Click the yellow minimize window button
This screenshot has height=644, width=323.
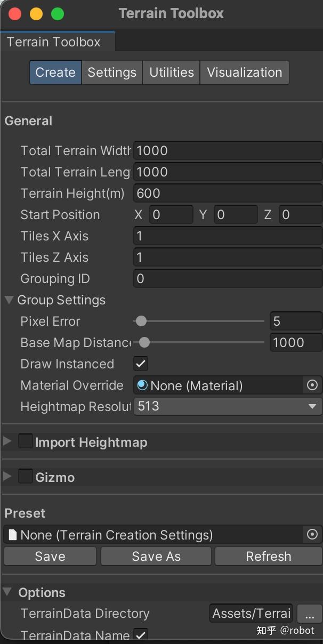coord(36,14)
